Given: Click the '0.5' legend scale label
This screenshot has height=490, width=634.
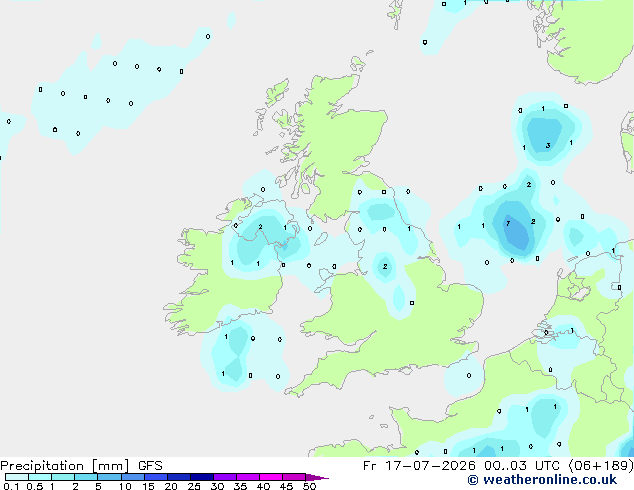Looking at the screenshot, I should (x=35, y=486).
